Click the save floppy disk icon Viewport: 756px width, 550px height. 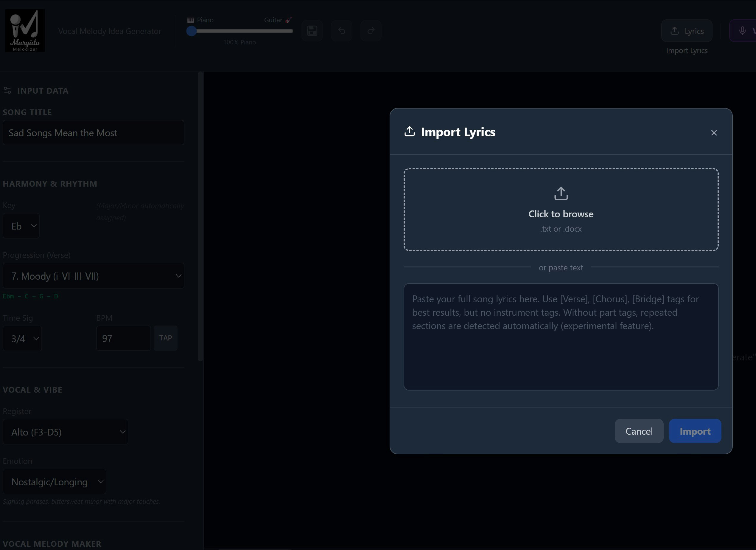tap(312, 31)
